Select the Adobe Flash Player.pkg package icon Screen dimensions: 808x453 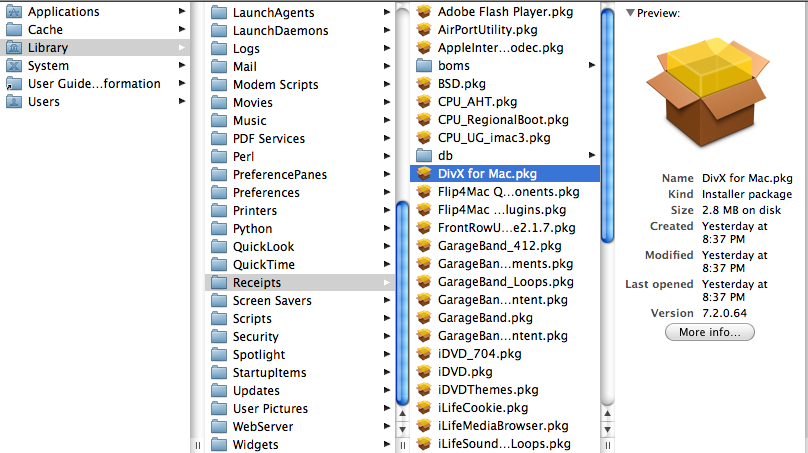(x=424, y=11)
